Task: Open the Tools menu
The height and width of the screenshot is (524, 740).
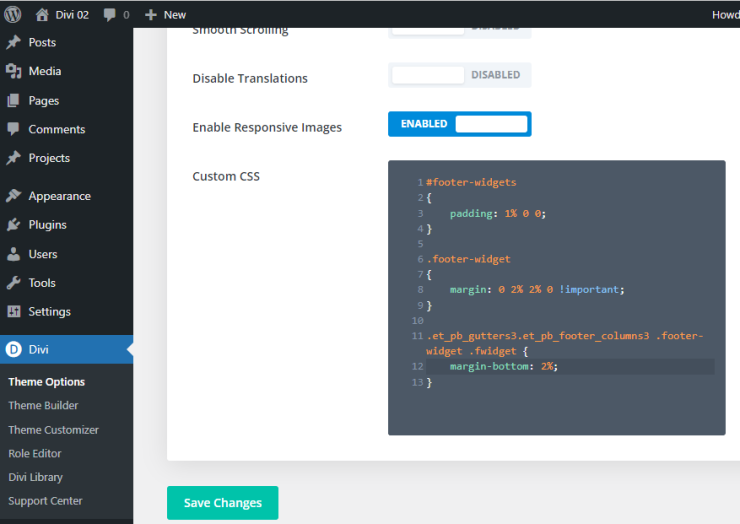Action: pyautogui.click(x=67, y=283)
